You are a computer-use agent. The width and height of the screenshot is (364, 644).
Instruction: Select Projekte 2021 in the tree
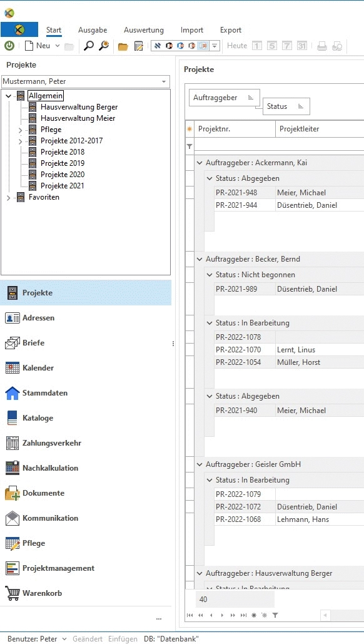click(x=63, y=186)
